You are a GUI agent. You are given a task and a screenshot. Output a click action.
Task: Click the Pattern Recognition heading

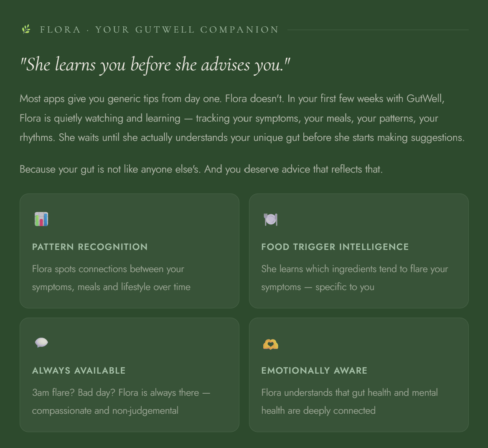[x=90, y=247]
